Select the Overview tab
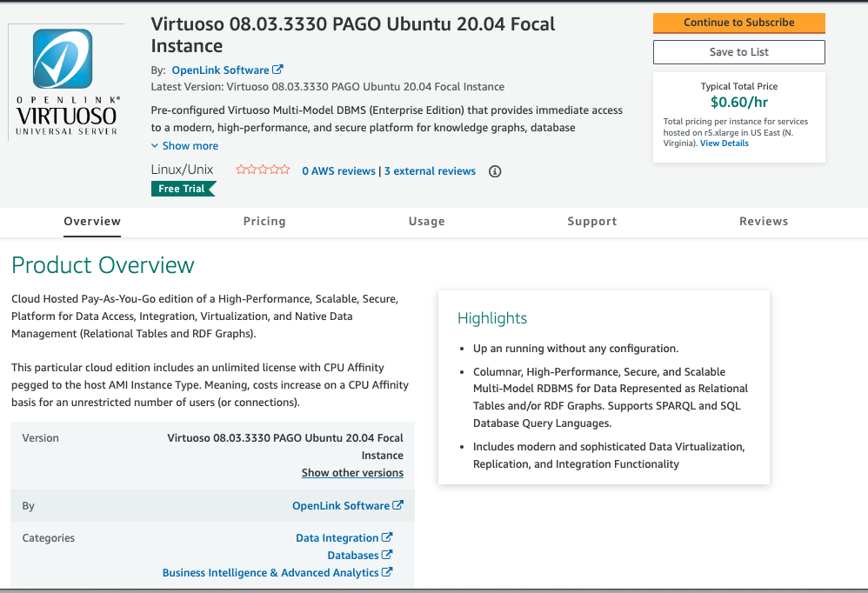The height and width of the screenshot is (593, 868). click(92, 221)
